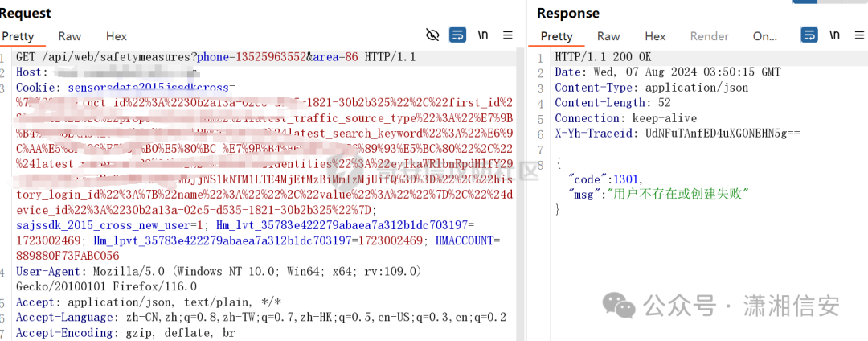This screenshot has height=341, width=868.
Task: Toggle non-printable characters eye icon in Request
Action: click(432, 35)
